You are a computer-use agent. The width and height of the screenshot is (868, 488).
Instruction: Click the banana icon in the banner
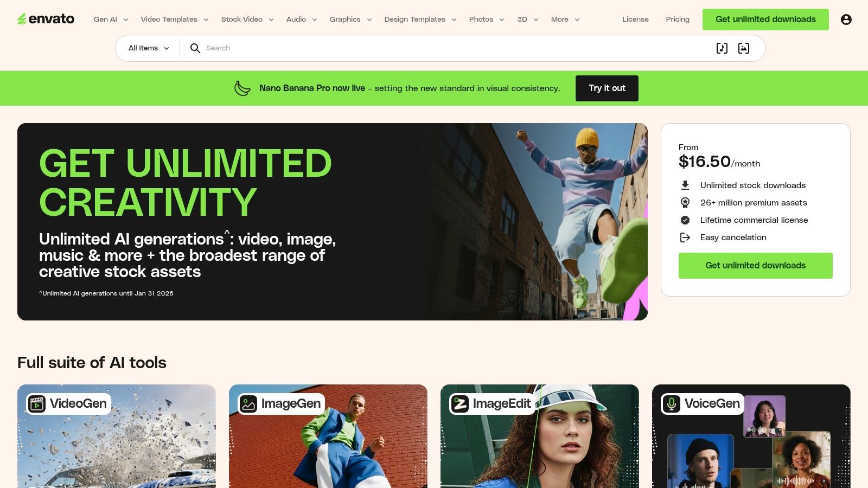click(242, 88)
